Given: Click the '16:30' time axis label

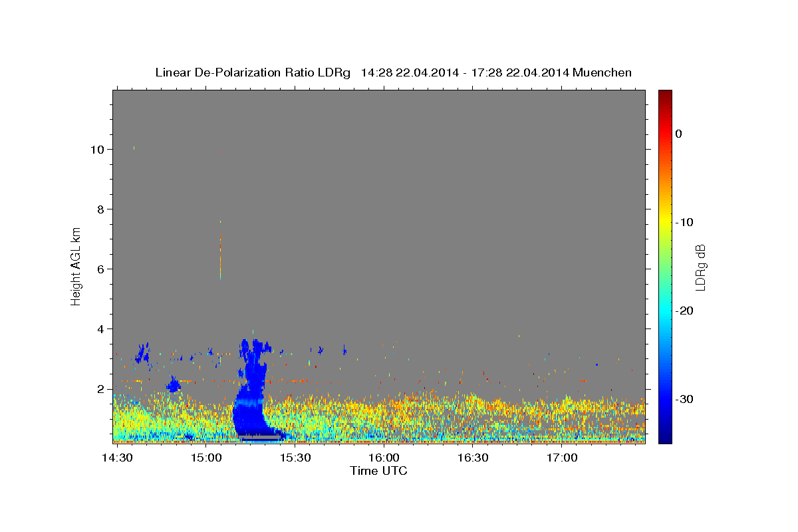Looking at the screenshot, I should [x=473, y=459].
